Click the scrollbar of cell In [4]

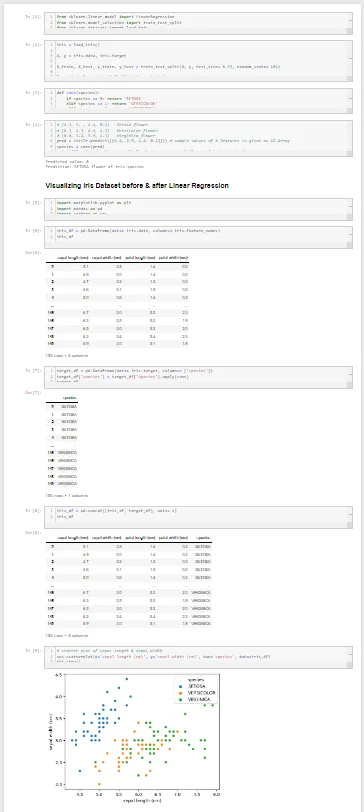click(x=350, y=137)
